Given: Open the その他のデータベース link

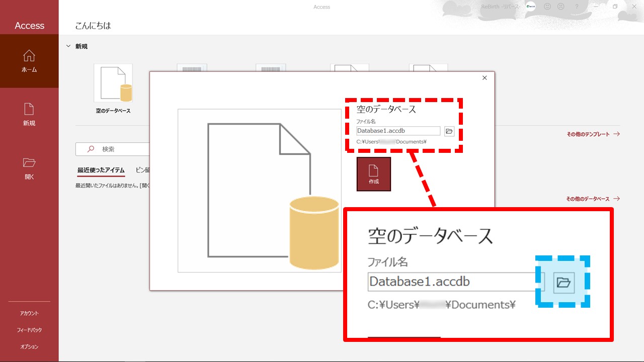Looking at the screenshot, I should coord(593,199).
